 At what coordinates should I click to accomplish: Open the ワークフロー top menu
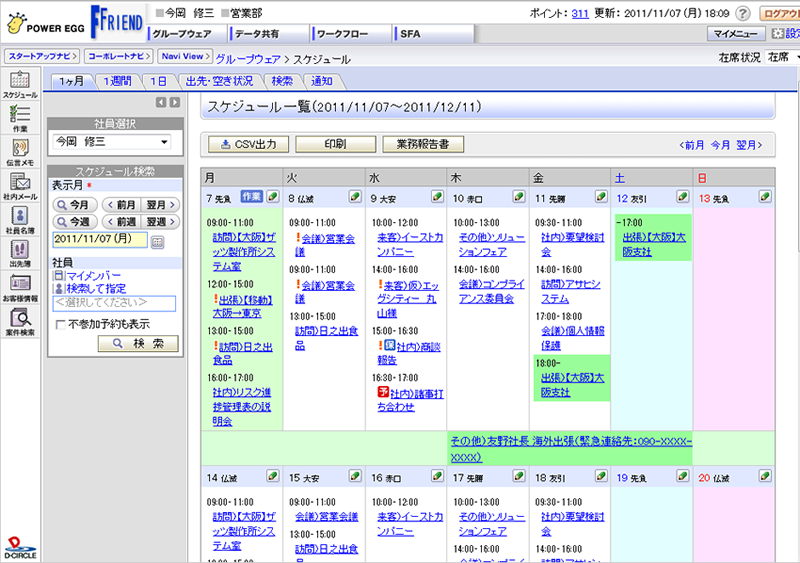pyautogui.click(x=352, y=34)
